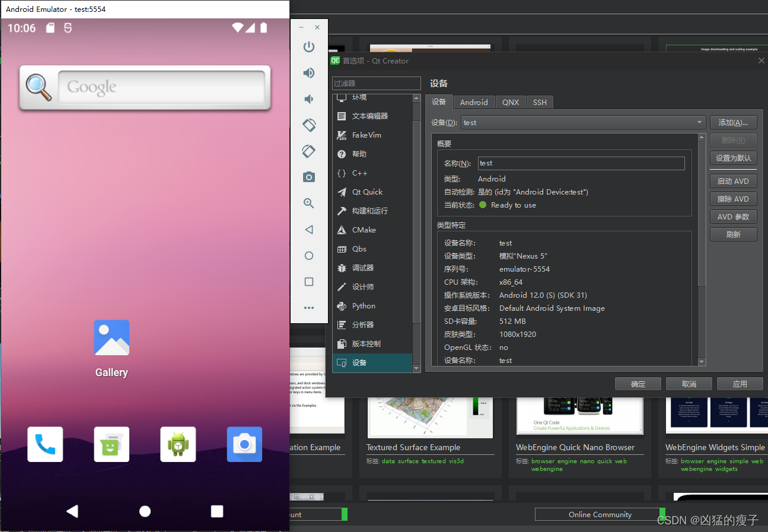Tap the Google search text box

(x=161, y=87)
